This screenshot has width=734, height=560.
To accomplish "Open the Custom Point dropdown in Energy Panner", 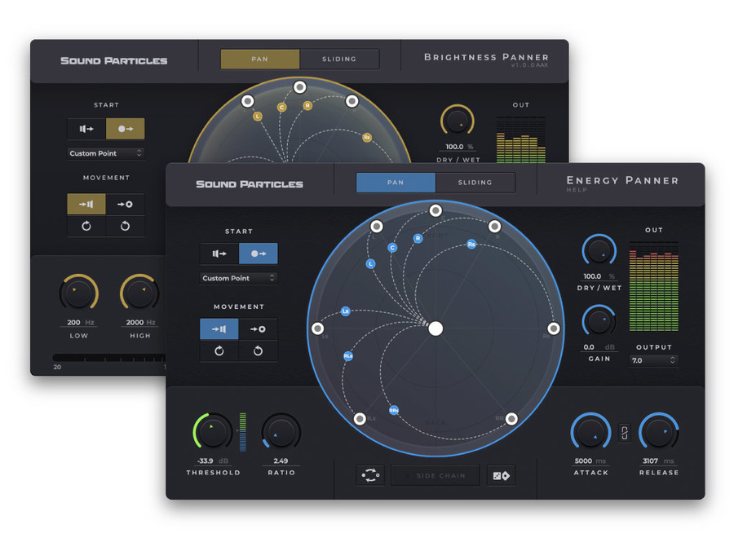I will (x=238, y=278).
